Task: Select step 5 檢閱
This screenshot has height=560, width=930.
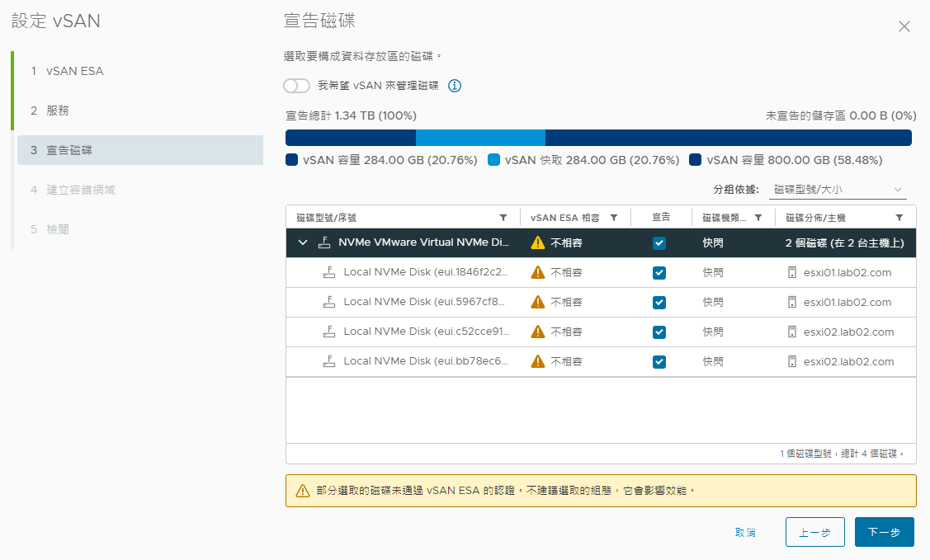Action: click(140, 229)
